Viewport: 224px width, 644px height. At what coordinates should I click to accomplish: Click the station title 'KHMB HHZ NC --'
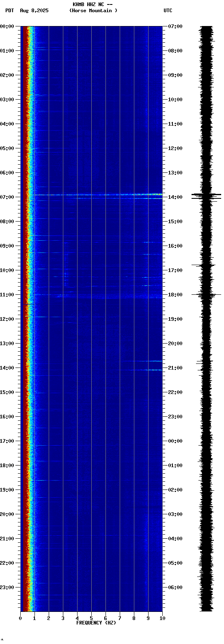click(x=93, y=4)
